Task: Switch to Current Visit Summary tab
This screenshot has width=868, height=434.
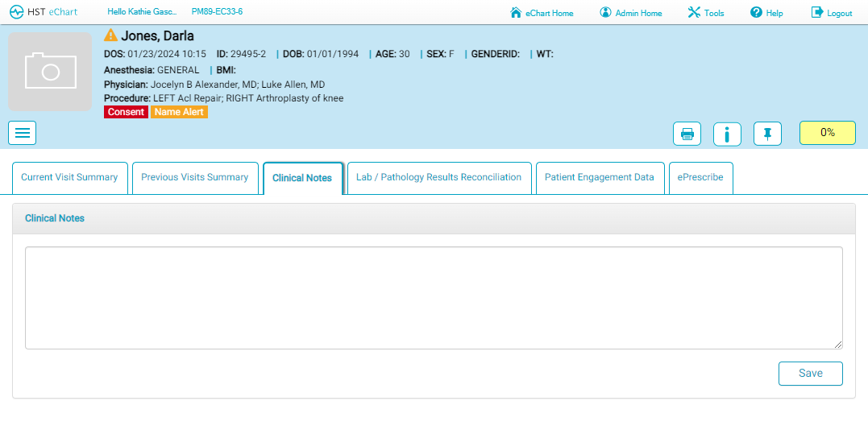Action: [69, 178]
